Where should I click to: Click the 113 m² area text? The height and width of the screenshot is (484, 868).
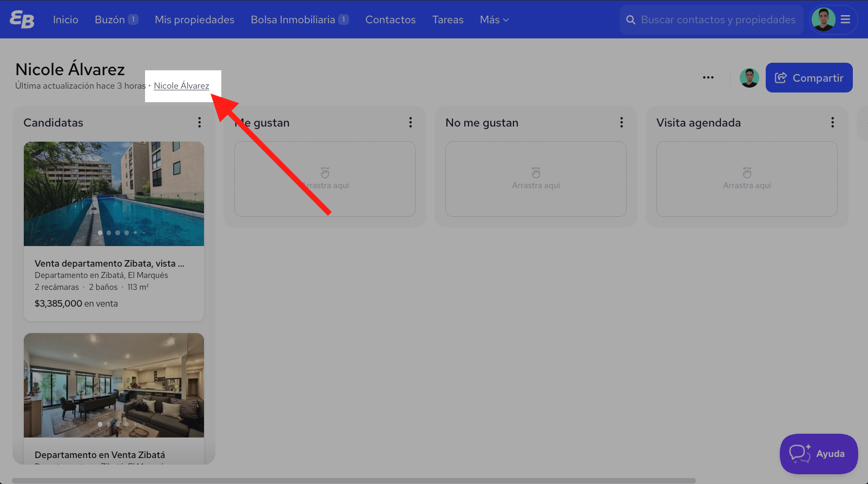click(x=138, y=287)
